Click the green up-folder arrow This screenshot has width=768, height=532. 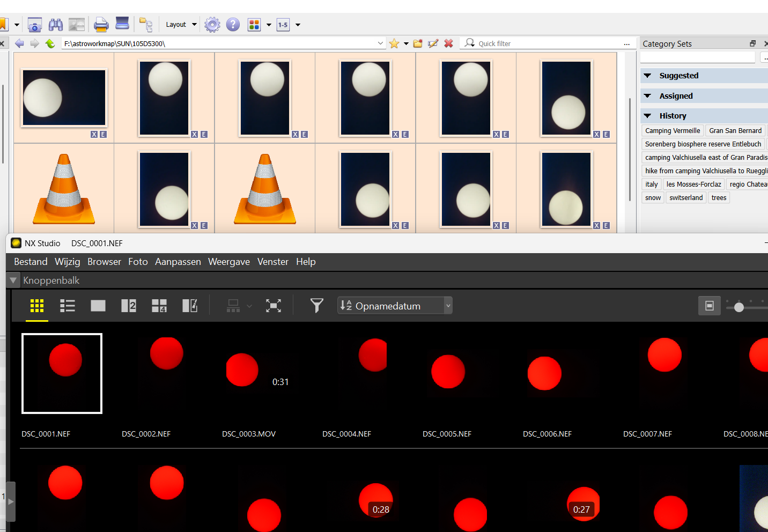point(50,43)
